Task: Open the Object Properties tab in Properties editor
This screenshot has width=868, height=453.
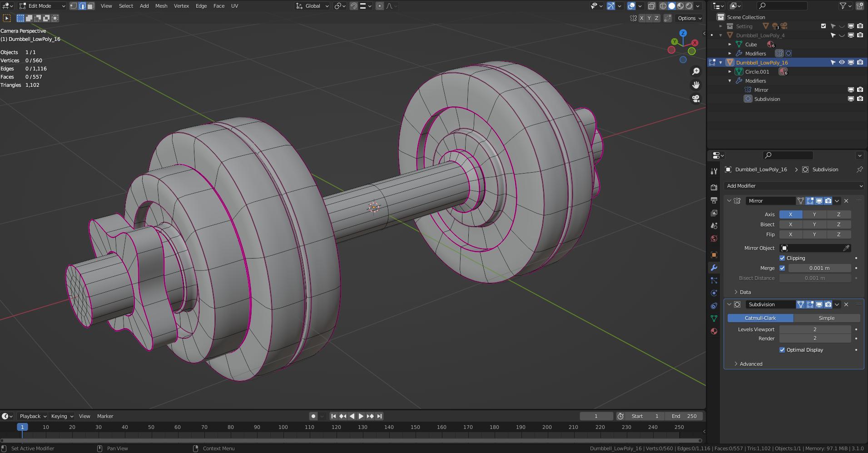Action: pyautogui.click(x=714, y=255)
